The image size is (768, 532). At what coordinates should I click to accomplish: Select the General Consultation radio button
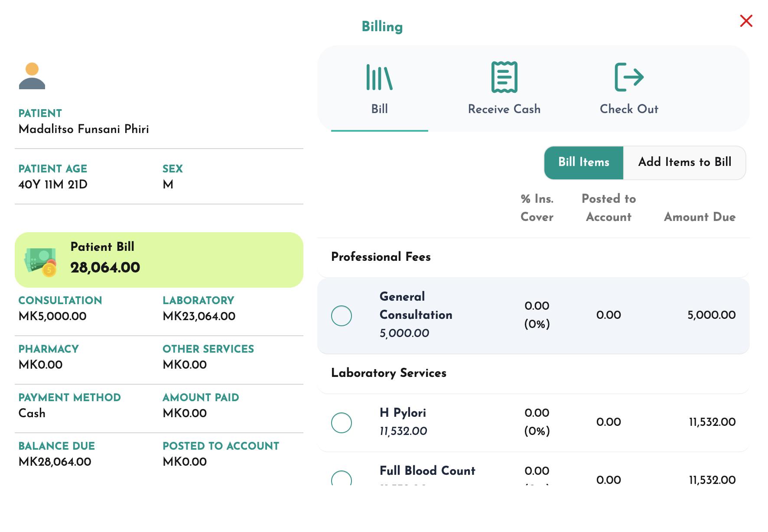(342, 316)
